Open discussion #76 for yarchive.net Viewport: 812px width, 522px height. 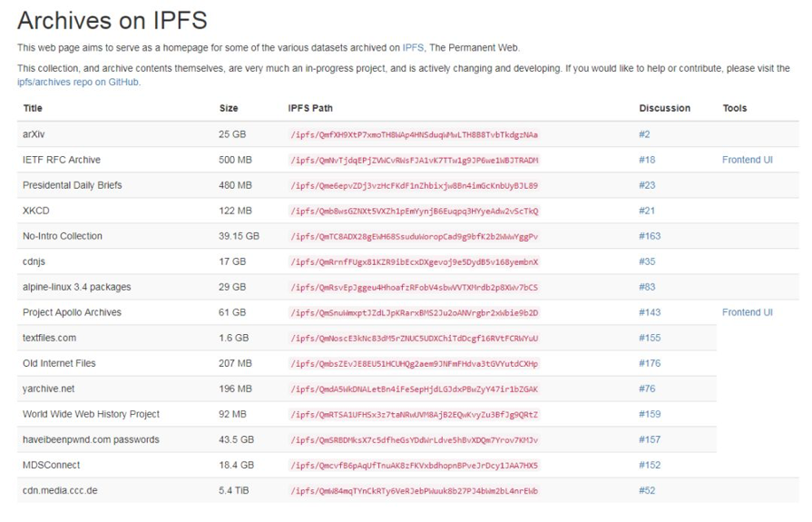click(647, 389)
